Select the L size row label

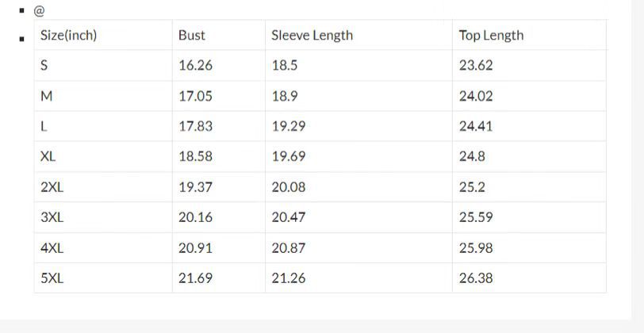click(x=44, y=126)
